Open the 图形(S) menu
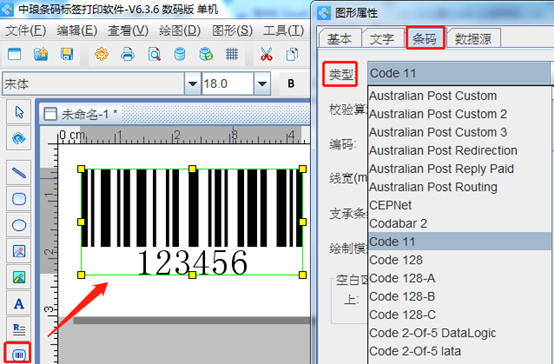Viewport: 554px width, 364px height. pyautogui.click(x=232, y=31)
